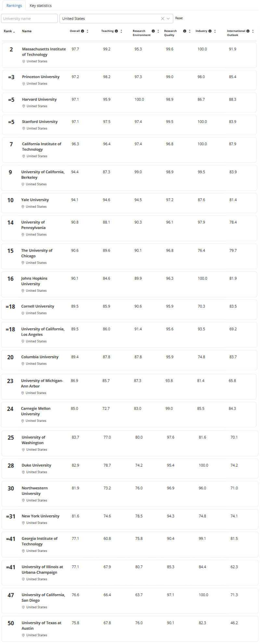Sort by the Overall column arrows
Screen dimensions: 260x644
pos(87,31)
